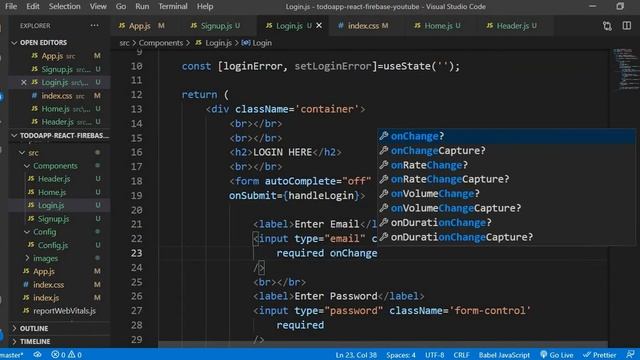This screenshot has height=360, width=640.
Task: Open the View menu
Action: coord(98,7)
